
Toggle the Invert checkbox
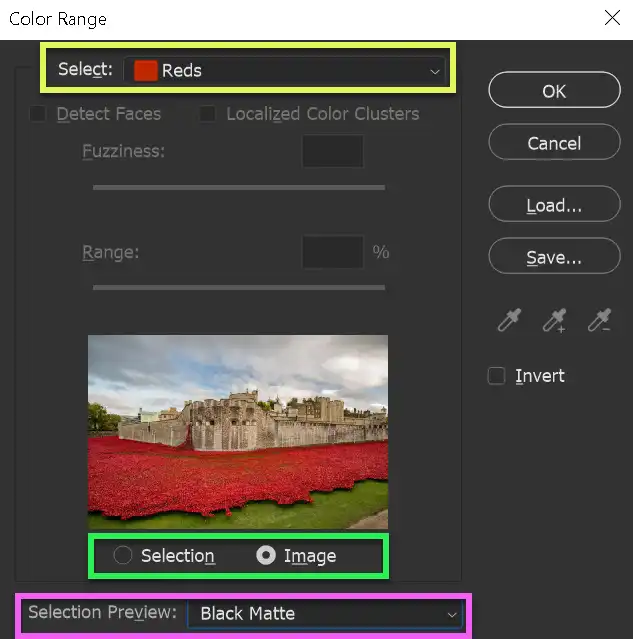[496, 376]
